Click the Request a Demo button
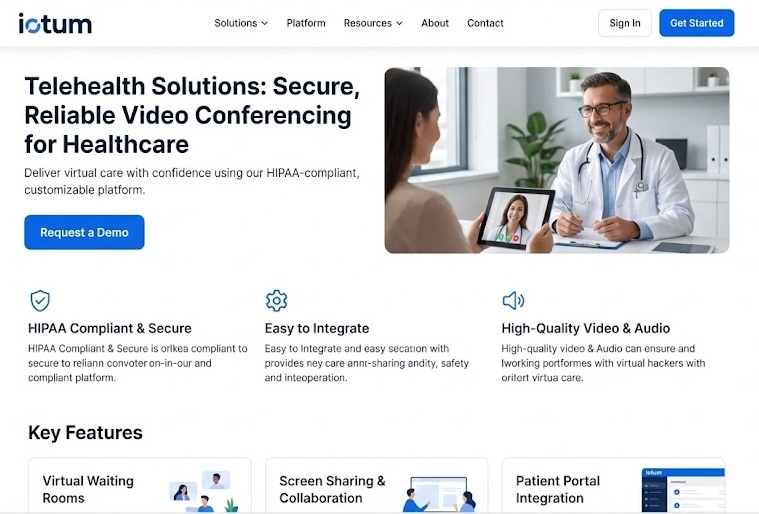The height and width of the screenshot is (514, 759). pyautogui.click(x=84, y=232)
